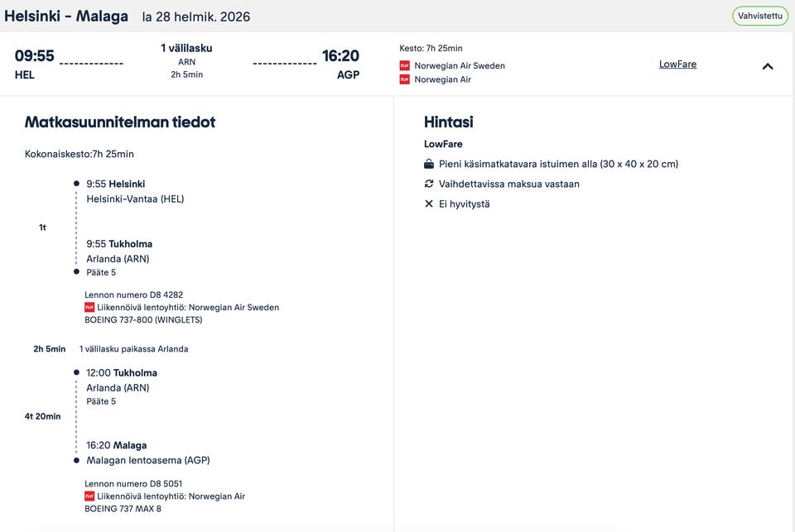Click the change-for-a-fee arrows icon
Image resolution: width=795 pixels, height=532 pixels.
click(429, 184)
